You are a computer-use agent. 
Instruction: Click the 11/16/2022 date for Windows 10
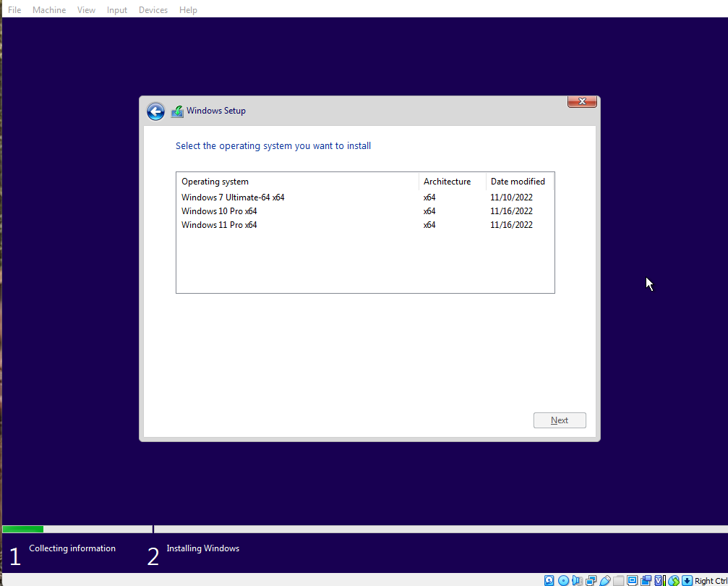511,211
